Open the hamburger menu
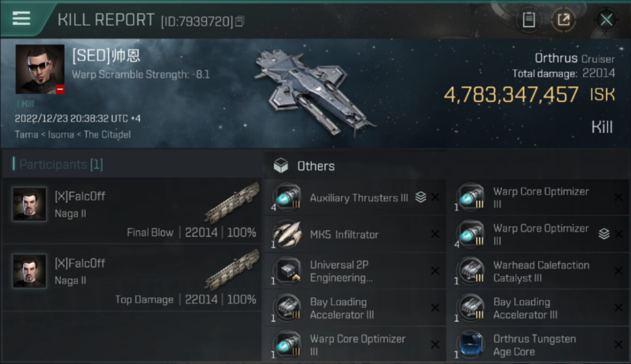Screen dimensions: 631x364 21,18
